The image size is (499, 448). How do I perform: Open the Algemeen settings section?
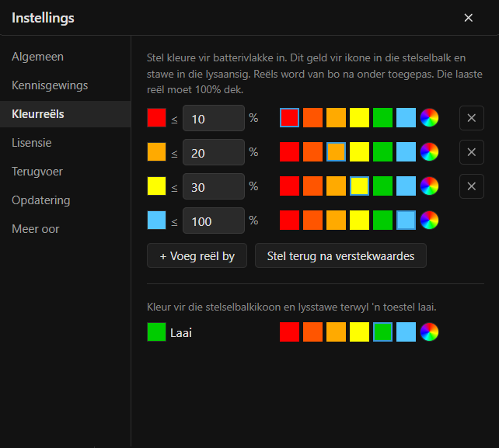[65, 57]
